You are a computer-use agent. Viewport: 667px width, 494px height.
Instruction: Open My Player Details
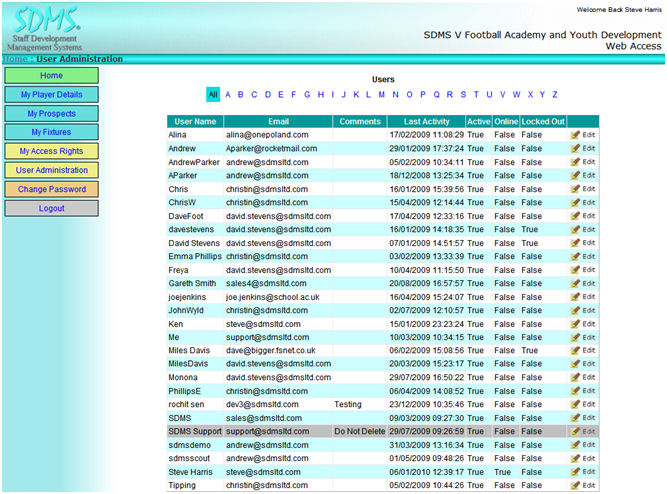pyautogui.click(x=51, y=94)
